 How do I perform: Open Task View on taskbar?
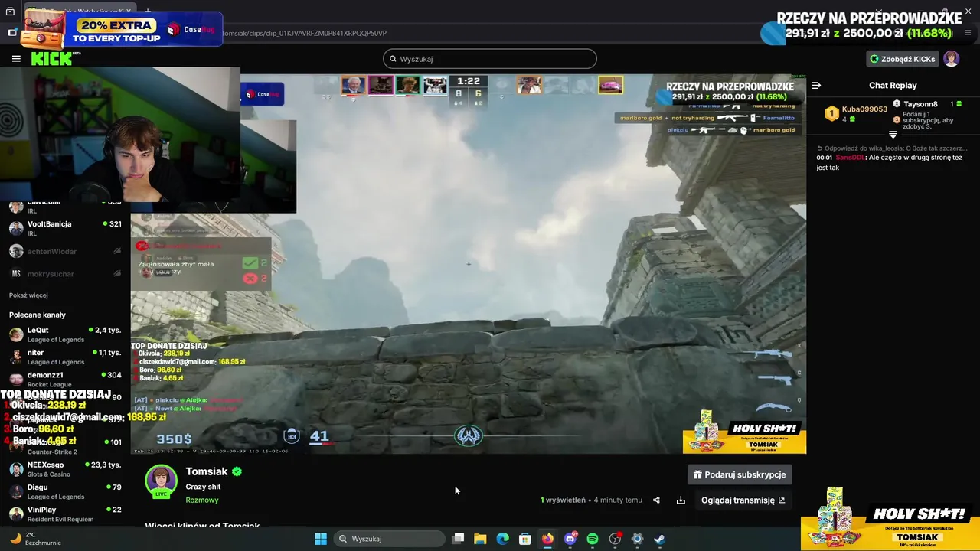click(458, 539)
